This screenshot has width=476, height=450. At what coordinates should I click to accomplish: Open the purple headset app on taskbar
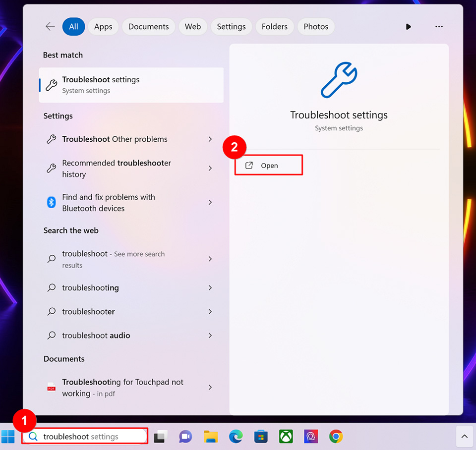[311, 437]
